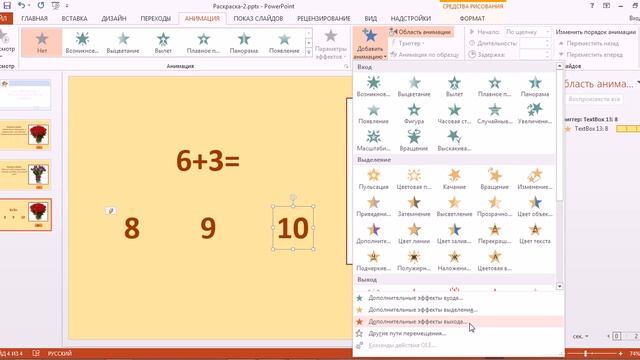640x360 pixels.
Task: Select 'Наложение' emphasis effect
Action: pos(454,261)
